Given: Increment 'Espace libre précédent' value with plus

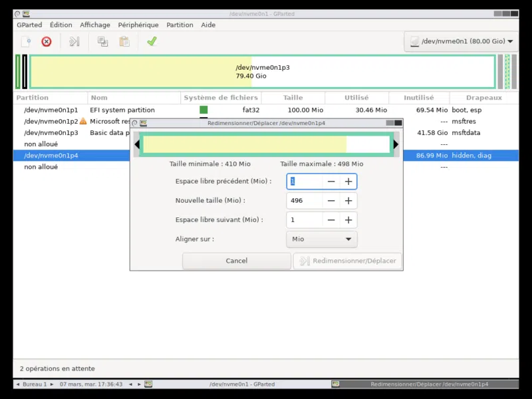Looking at the screenshot, I should pyautogui.click(x=348, y=182).
